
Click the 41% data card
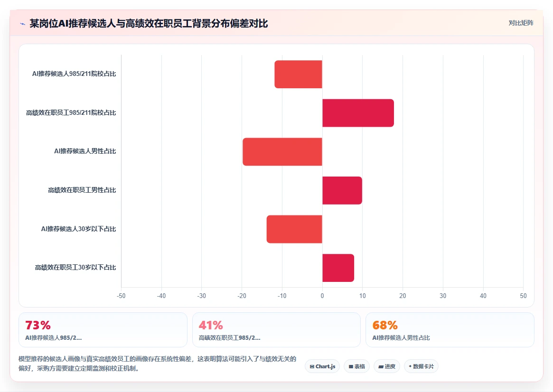(x=276, y=330)
